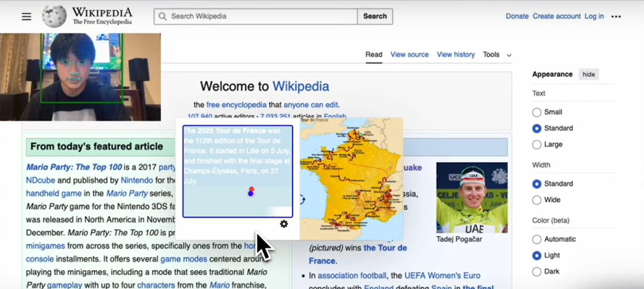Open the game modes link
The width and height of the screenshot is (644, 289).
(x=183, y=259)
